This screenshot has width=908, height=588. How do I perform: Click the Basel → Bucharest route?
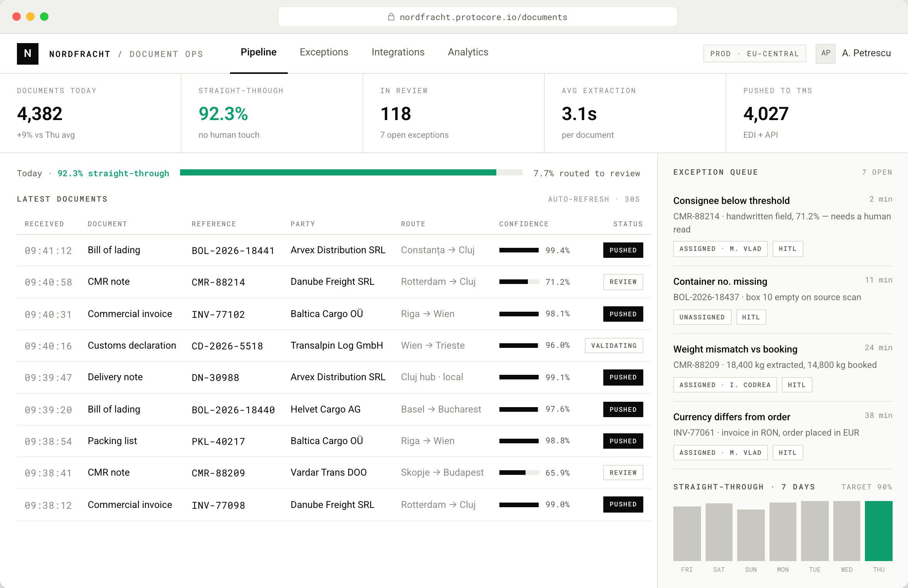tap(441, 409)
